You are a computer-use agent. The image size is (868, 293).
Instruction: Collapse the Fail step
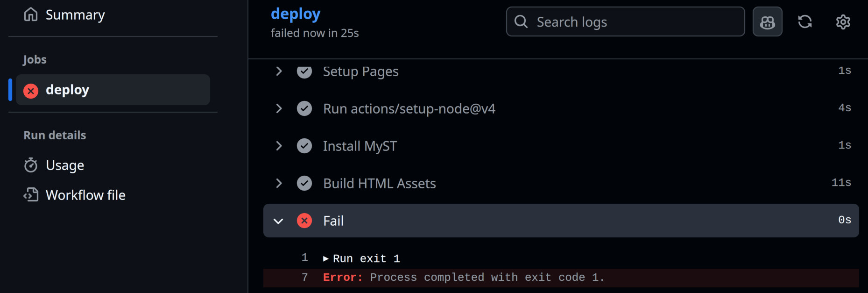pos(278,221)
